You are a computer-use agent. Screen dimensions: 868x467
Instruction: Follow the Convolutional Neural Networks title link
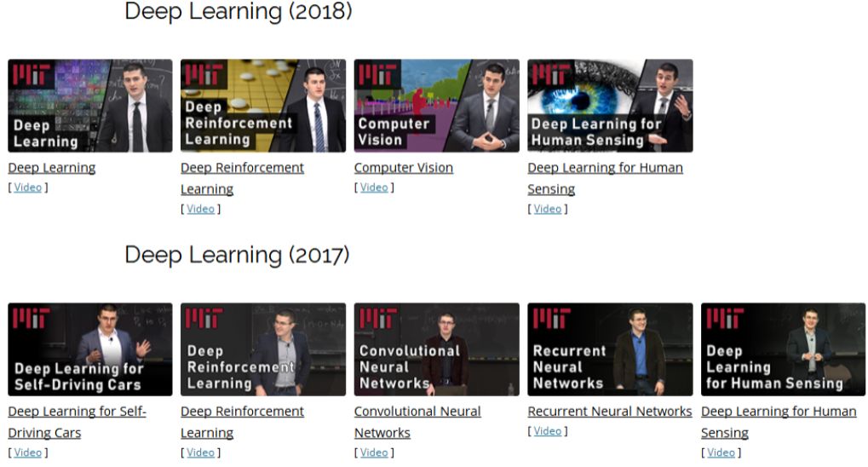click(x=417, y=422)
